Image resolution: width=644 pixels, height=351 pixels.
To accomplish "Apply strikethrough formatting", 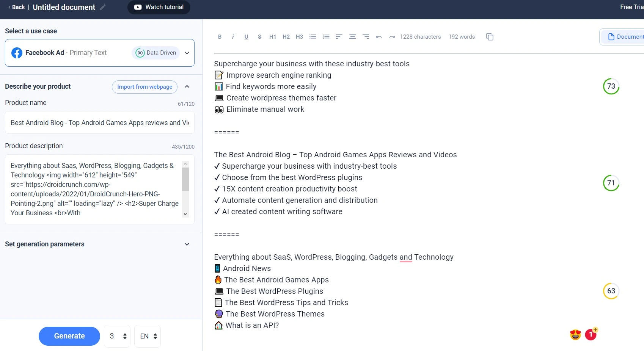I will [x=259, y=37].
